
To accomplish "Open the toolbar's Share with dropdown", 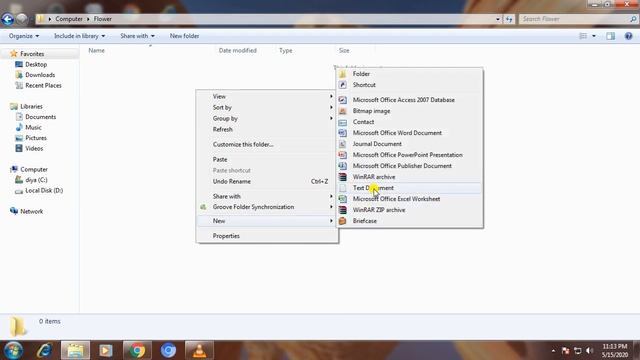I will coord(137,36).
